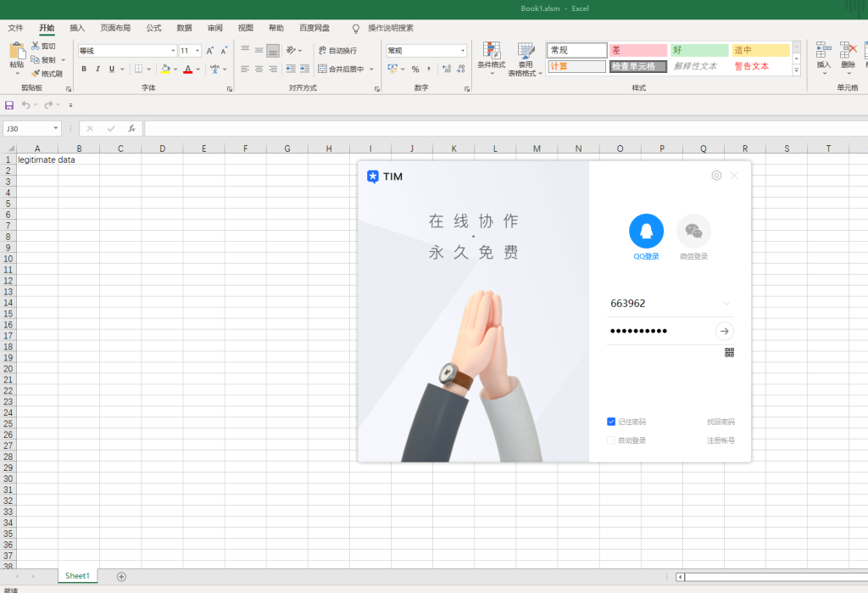This screenshot has width=868, height=593.
Task: Open Format as Table menu
Action: click(x=525, y=59)
